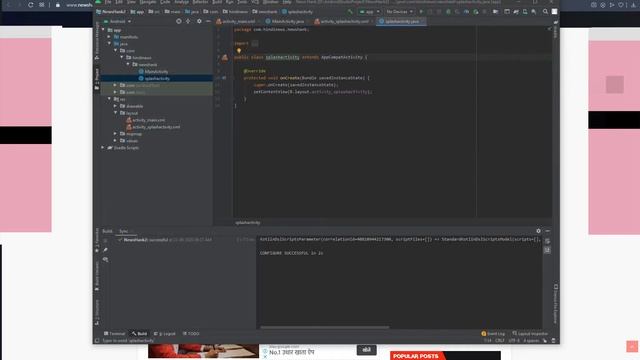Open the Run menu
Screen dimensions: 640x360
click(x=229, y=2)
